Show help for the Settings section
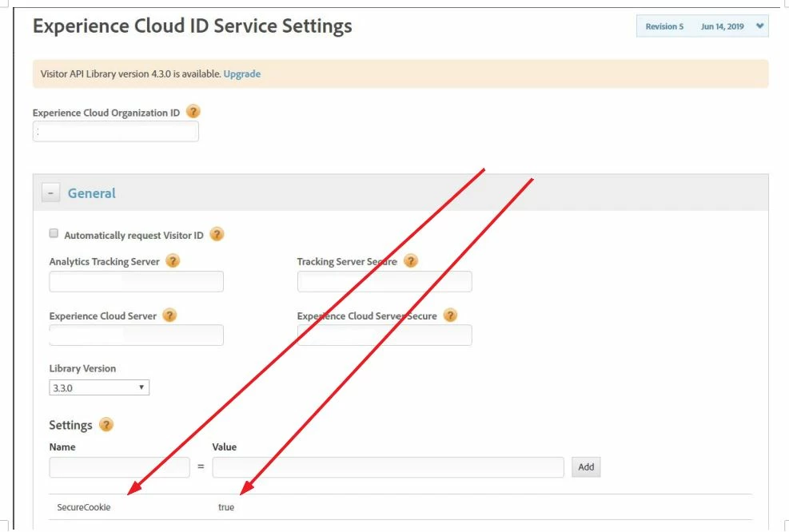Image resolution: width=789 pixels, height=532 pixels. (106, 425)
